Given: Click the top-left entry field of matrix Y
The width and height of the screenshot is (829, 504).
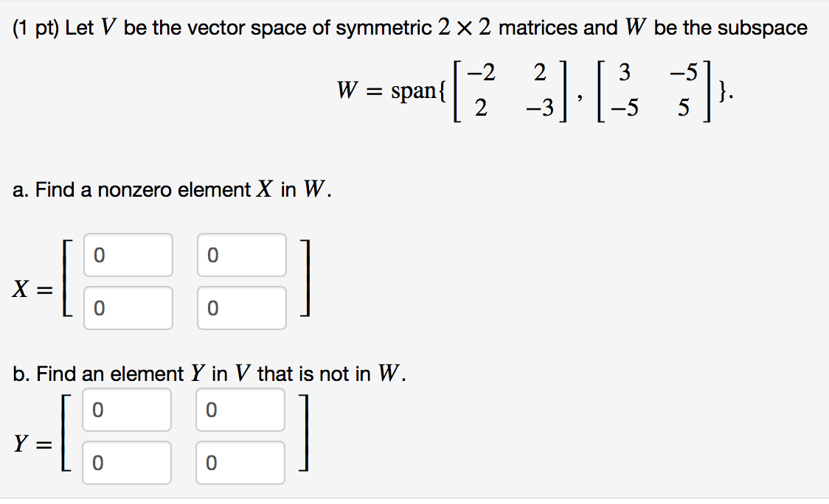Looking at the screenshot, I should (127, 410).
